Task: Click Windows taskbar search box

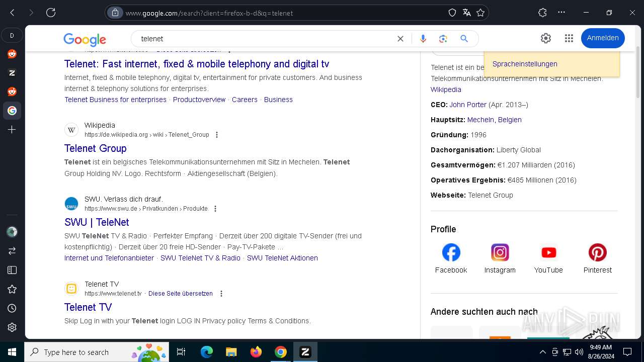Action: click(97, 352)
